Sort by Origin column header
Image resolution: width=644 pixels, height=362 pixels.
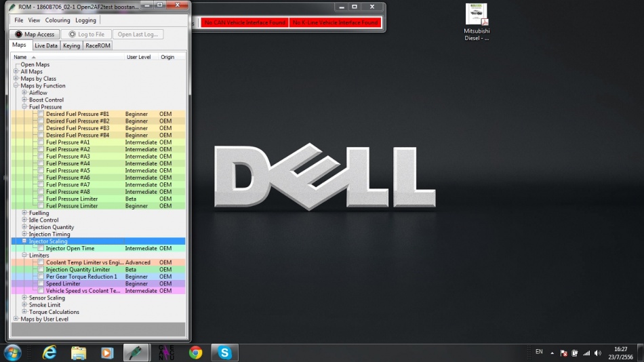(x=172, y=57)
